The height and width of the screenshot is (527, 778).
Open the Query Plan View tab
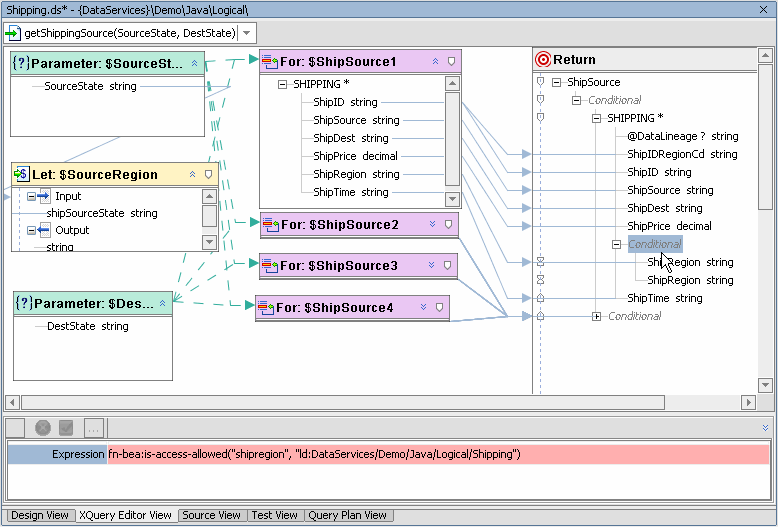point(347,515)
